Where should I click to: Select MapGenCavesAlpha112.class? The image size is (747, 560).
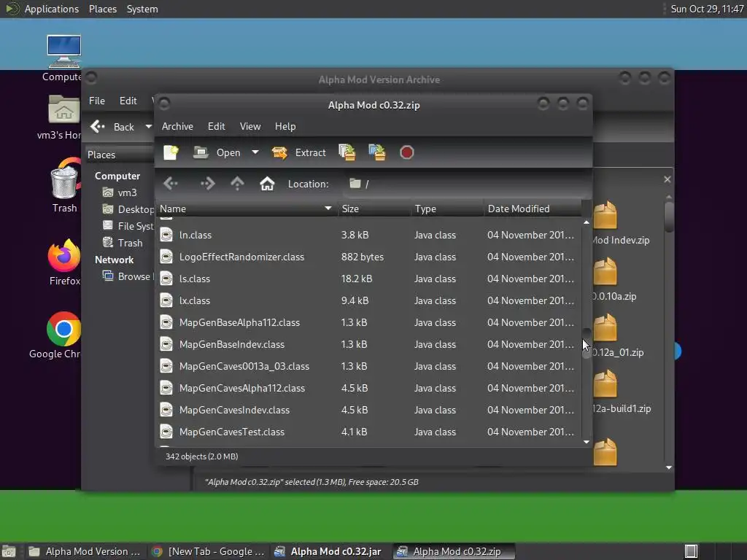tap(368, 389)
